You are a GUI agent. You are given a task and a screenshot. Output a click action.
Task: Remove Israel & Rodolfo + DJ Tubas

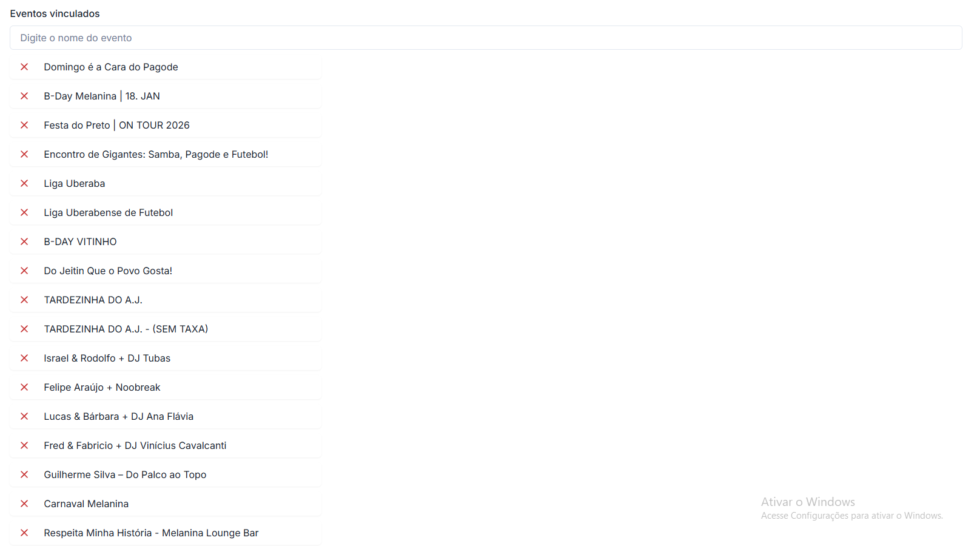click(x=24, y=358)
